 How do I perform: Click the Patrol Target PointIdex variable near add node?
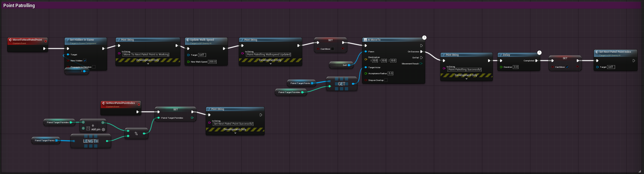(x=59, y=122)
